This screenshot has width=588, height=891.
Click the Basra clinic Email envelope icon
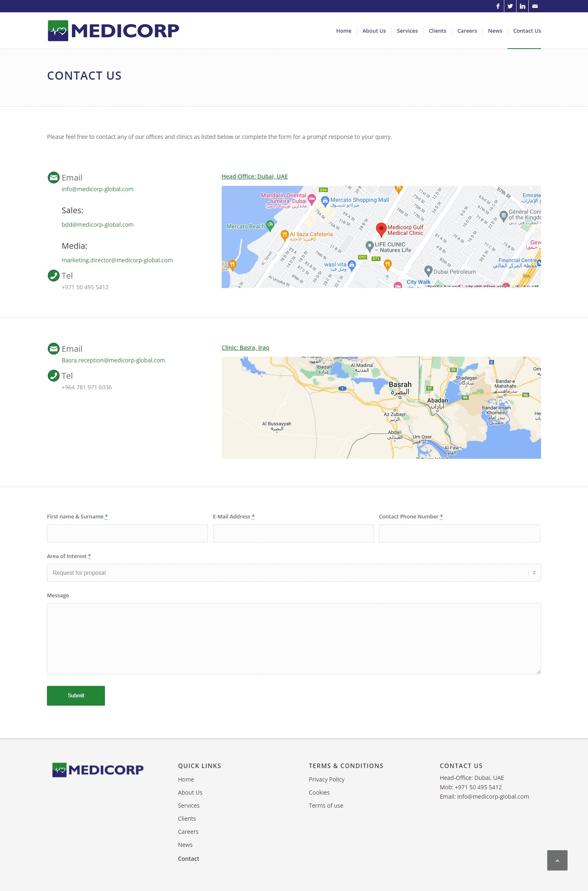click(53, 348)
